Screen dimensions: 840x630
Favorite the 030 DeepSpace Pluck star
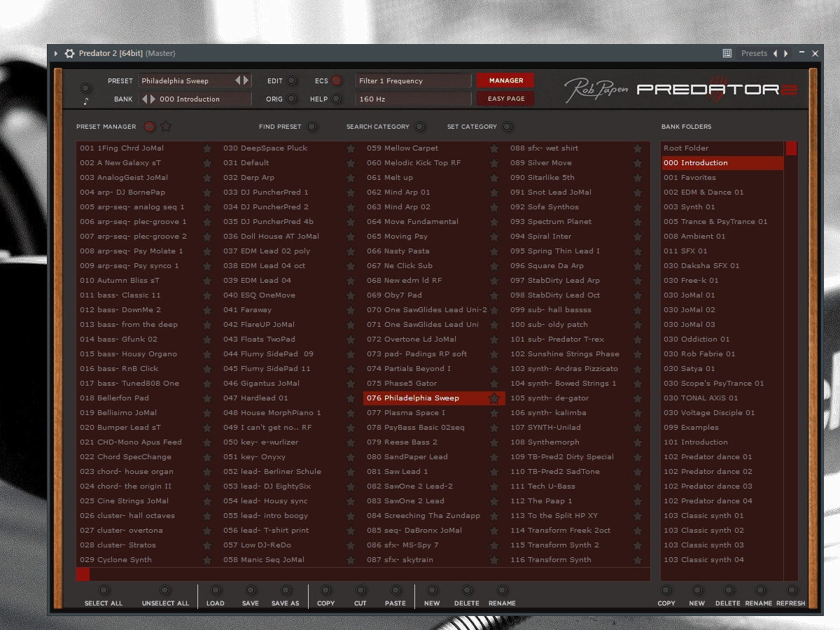click(351, 148)
